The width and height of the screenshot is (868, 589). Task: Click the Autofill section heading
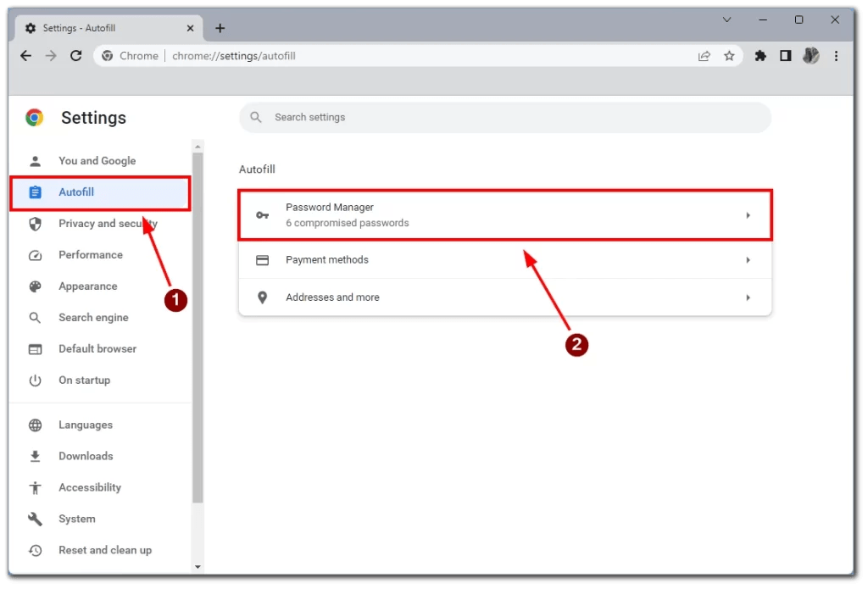pyautogui.click(x=257, y=169)
